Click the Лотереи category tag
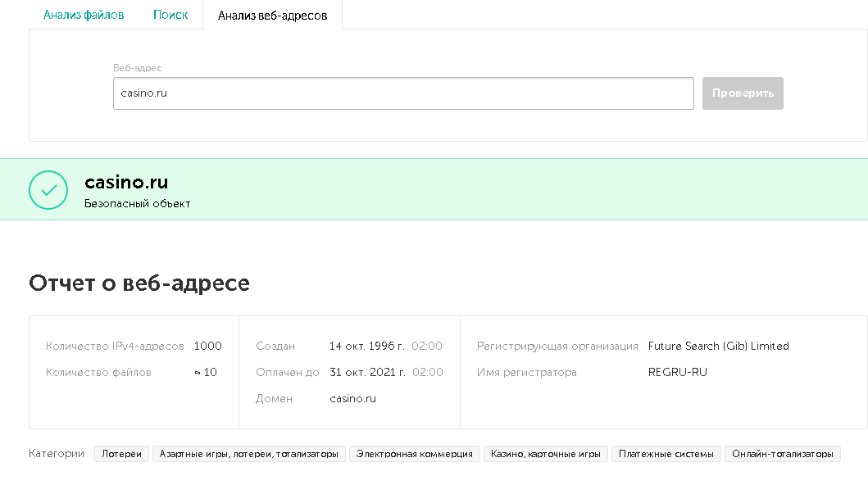 pyautogui.click(x=122, y=454)
